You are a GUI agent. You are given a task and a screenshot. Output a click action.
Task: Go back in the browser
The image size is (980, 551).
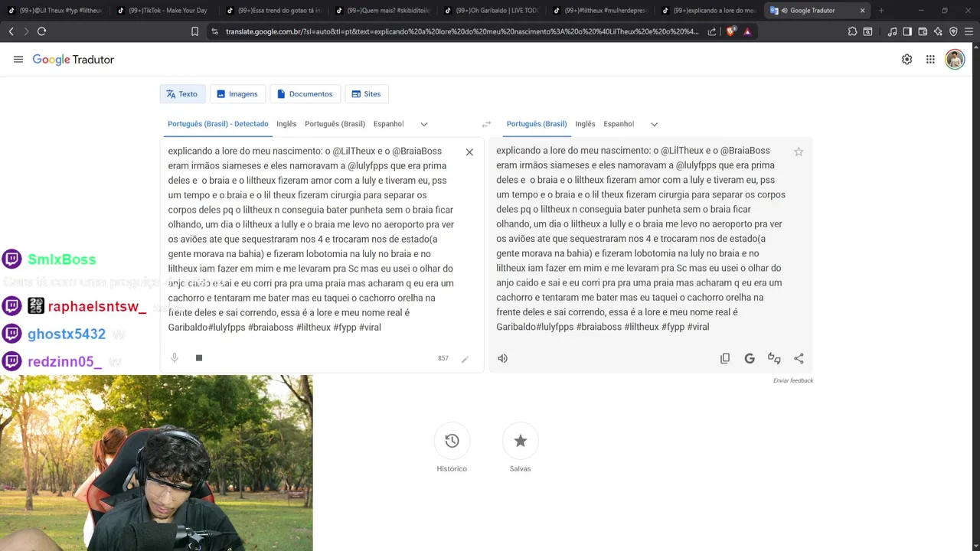click(11, 31)
